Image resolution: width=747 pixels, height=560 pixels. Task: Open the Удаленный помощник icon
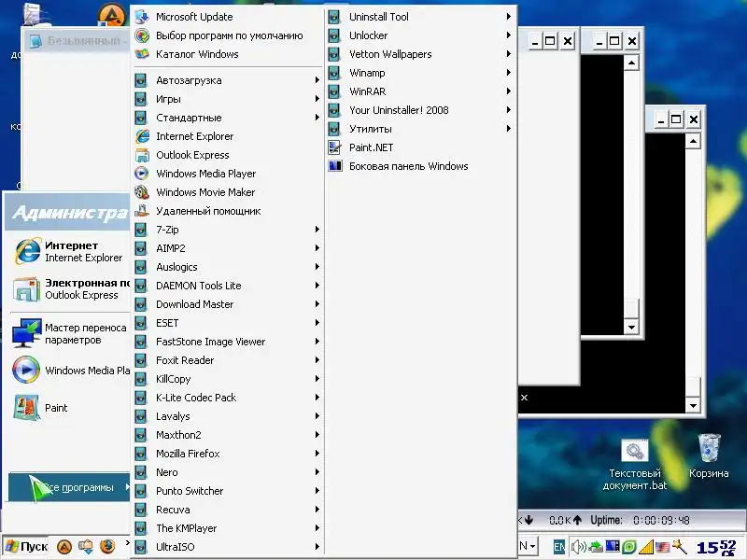tap(142, 211)
